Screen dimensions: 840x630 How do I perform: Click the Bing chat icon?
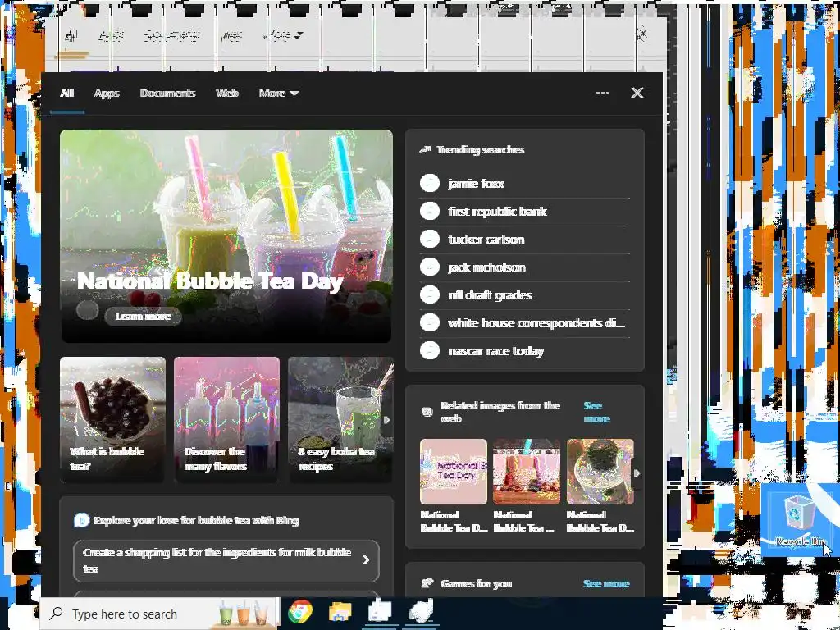tap(81, 520)
